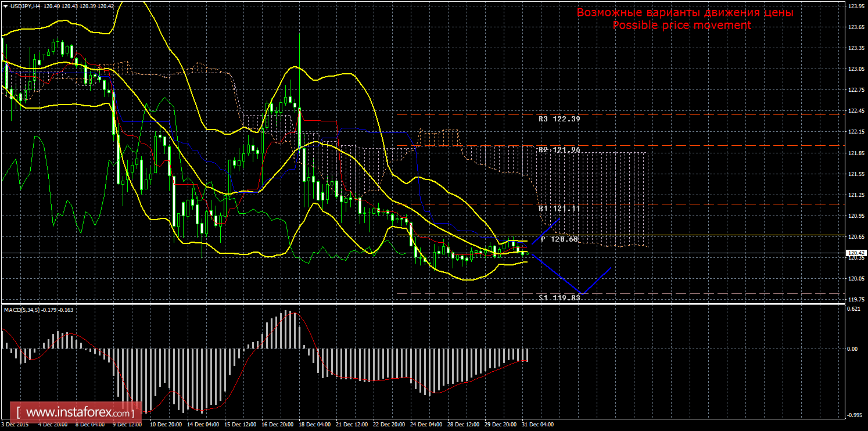Click the P 120.68 pivot point label
868x431 pixels.
click(559, 239)
